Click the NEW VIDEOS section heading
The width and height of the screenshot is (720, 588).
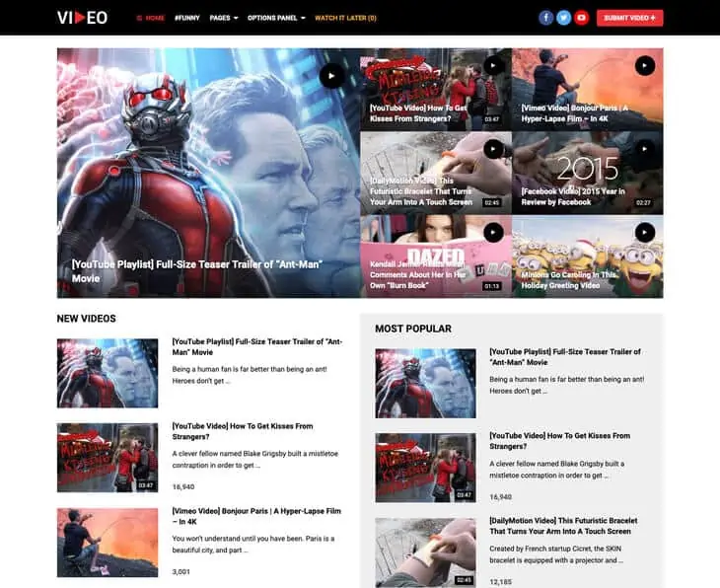pyautogui.click(x=87, y=319)
